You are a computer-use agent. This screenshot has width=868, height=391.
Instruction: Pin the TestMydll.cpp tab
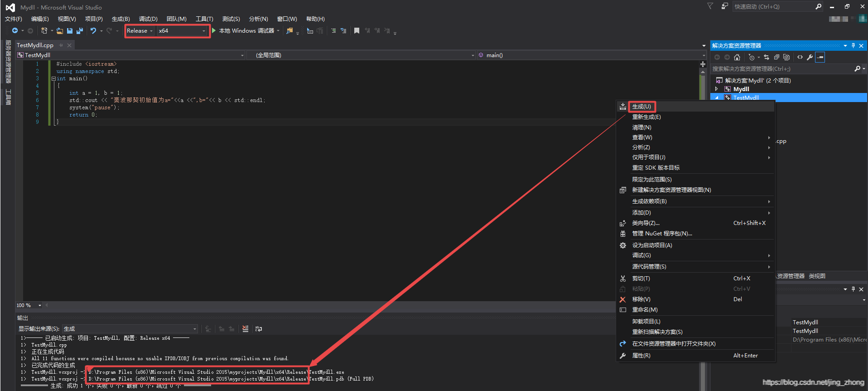coord(61,45)
